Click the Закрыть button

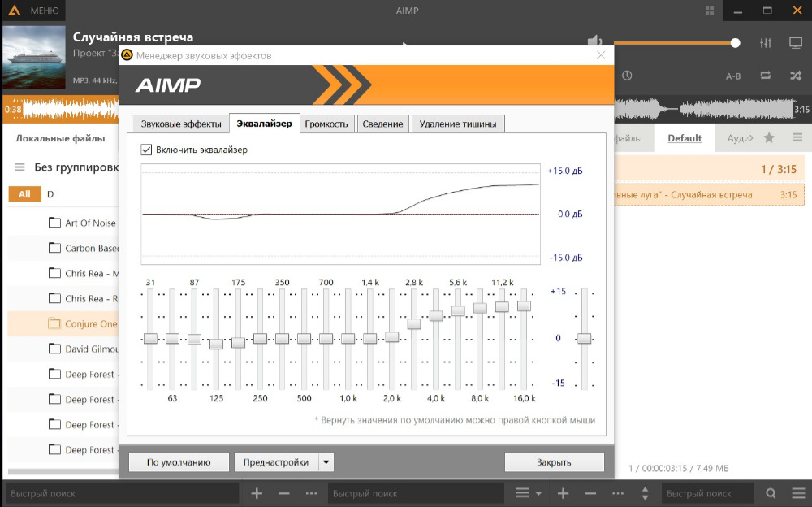[554, 462]
